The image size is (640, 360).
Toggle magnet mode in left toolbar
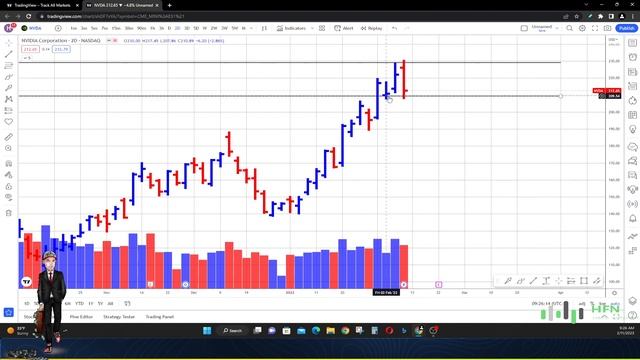(x=9, y=164)
